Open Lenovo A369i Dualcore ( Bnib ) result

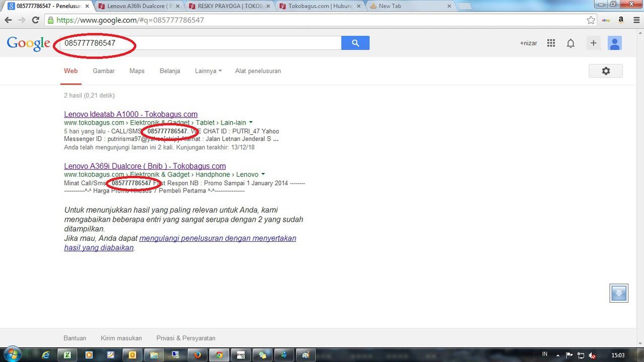145,166
